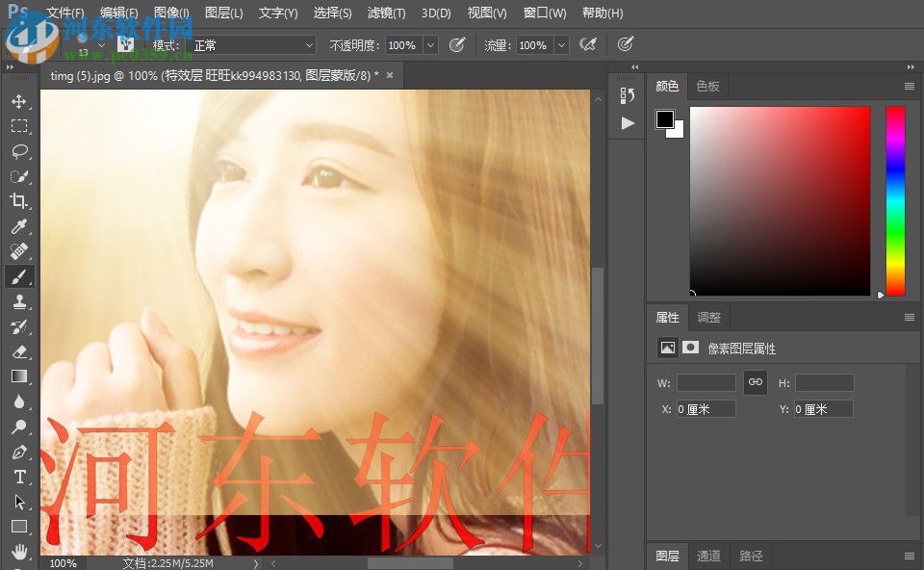Open the History panel icon

point(628,95)
